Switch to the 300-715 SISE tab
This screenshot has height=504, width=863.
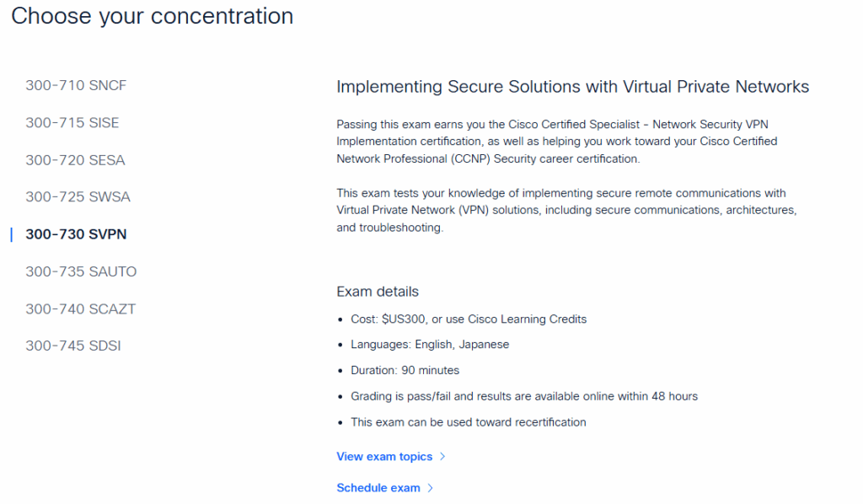click(72, 122)
